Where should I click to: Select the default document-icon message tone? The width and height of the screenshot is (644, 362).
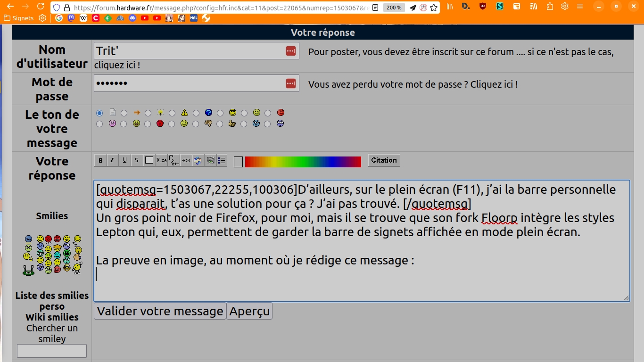pos(99,113)
